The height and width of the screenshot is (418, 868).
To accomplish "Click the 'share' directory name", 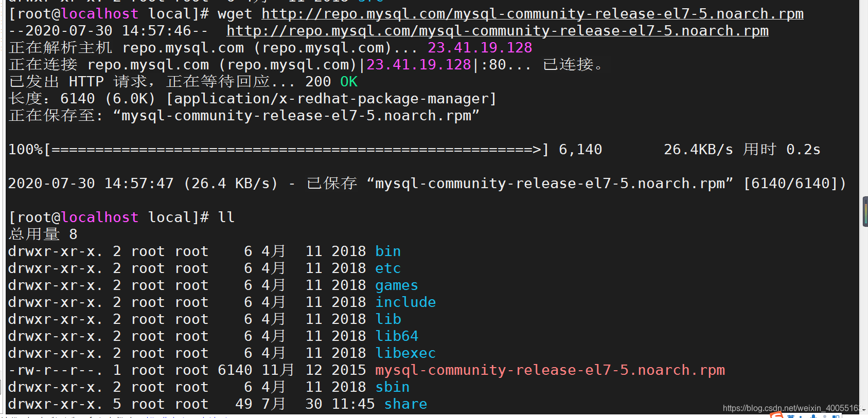I will [405, 404].
